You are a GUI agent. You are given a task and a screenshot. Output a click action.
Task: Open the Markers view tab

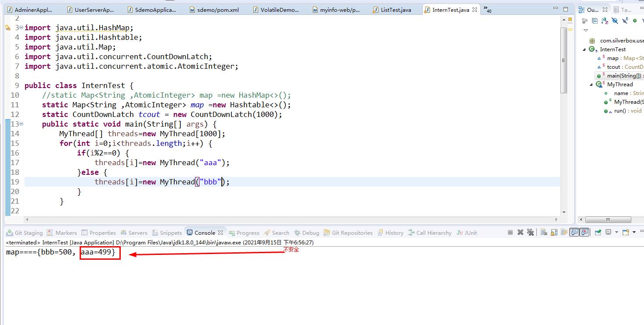pyautogui.click(x=62, y=233)
